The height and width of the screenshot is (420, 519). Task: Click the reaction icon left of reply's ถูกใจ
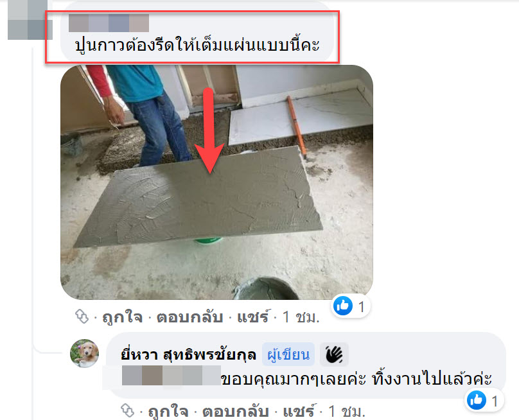pos(127,411)
